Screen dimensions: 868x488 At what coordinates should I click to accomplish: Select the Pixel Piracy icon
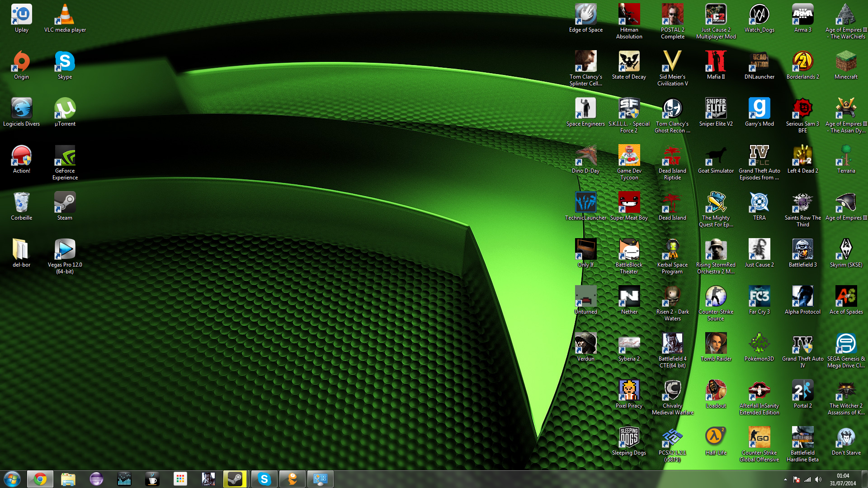629,394
